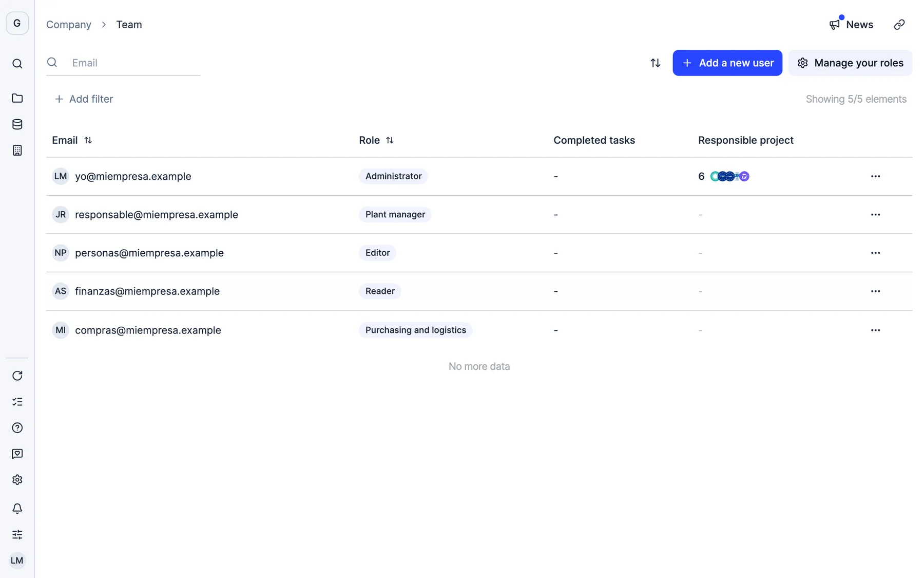Sort the table by the Email column
Screen dimensions: 924x578
tap(88, 140)
